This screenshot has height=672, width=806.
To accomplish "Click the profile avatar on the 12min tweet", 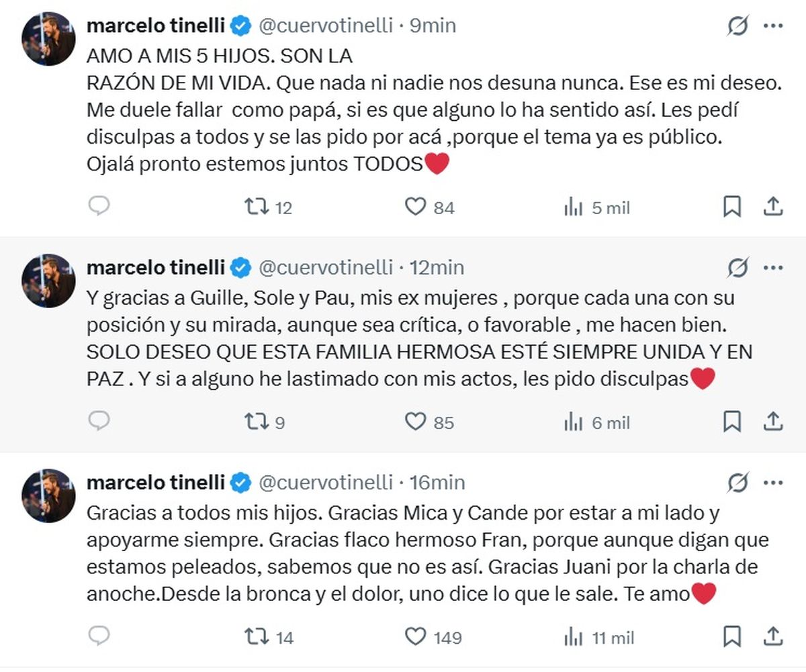I will [48, 281].
